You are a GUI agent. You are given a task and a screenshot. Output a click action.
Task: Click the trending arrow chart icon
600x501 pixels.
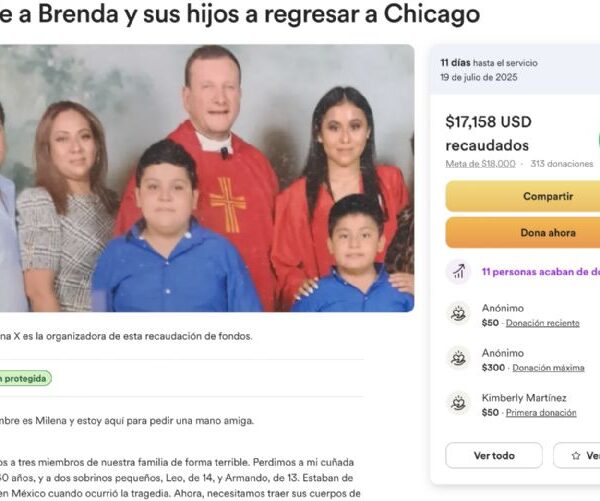pyautogui.click(x=458, y=271)
